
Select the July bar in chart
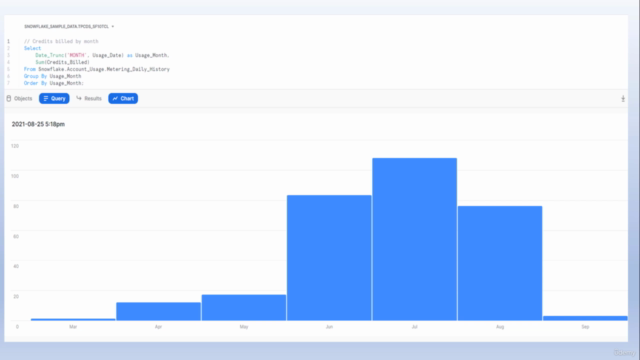coord(414,239)
